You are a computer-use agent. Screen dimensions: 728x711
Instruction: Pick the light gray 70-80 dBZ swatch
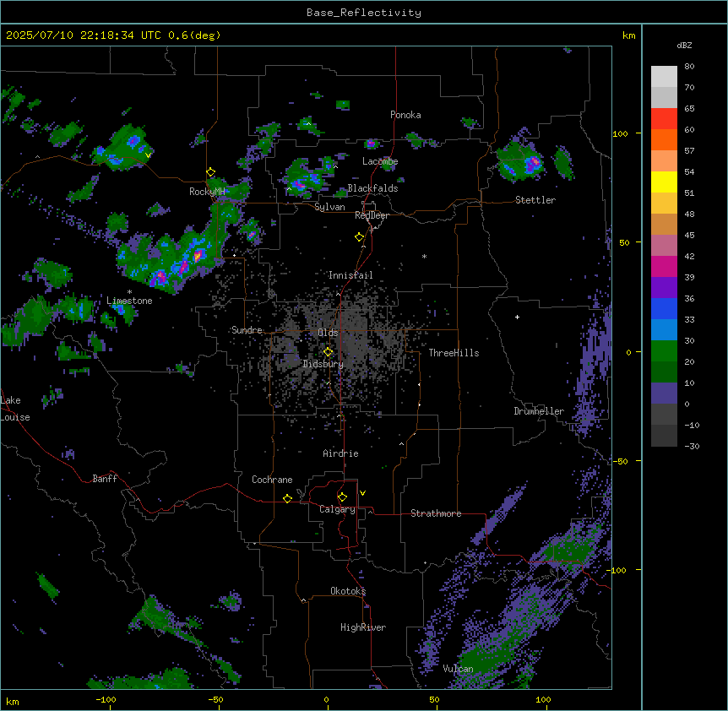(664, 77)
